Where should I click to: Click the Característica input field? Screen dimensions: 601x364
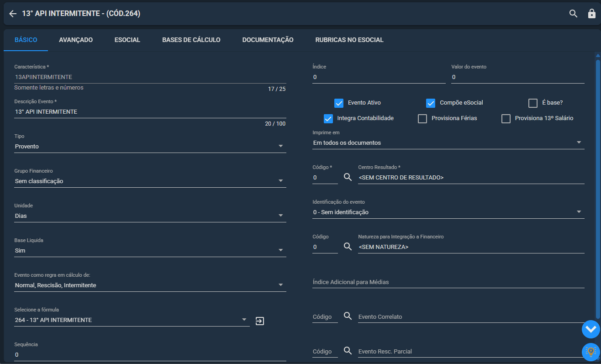150,77
